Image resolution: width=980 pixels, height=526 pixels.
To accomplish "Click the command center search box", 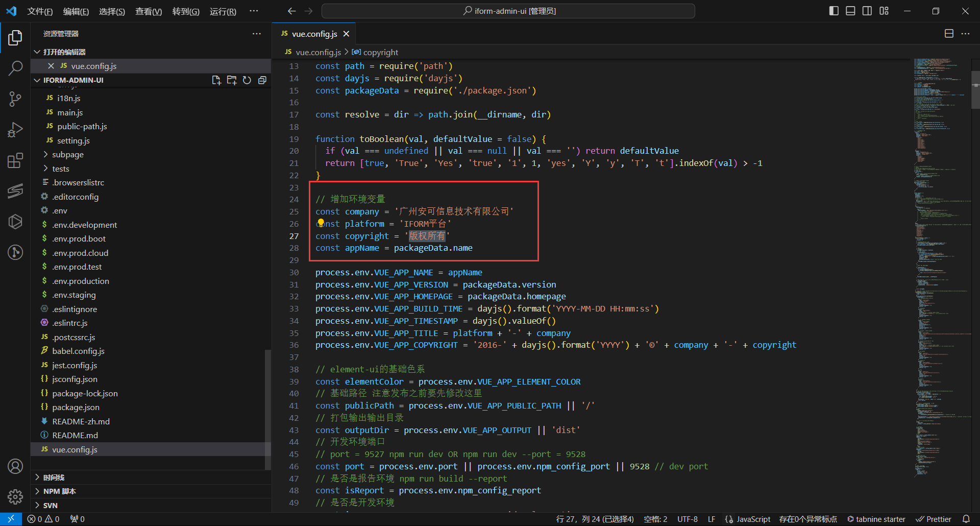I will point(508,11).
